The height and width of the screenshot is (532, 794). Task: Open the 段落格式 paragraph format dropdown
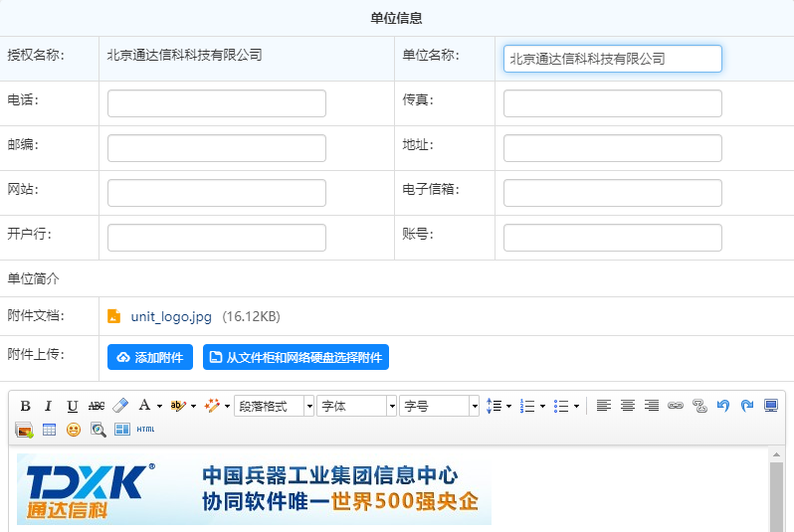(274, 406)
